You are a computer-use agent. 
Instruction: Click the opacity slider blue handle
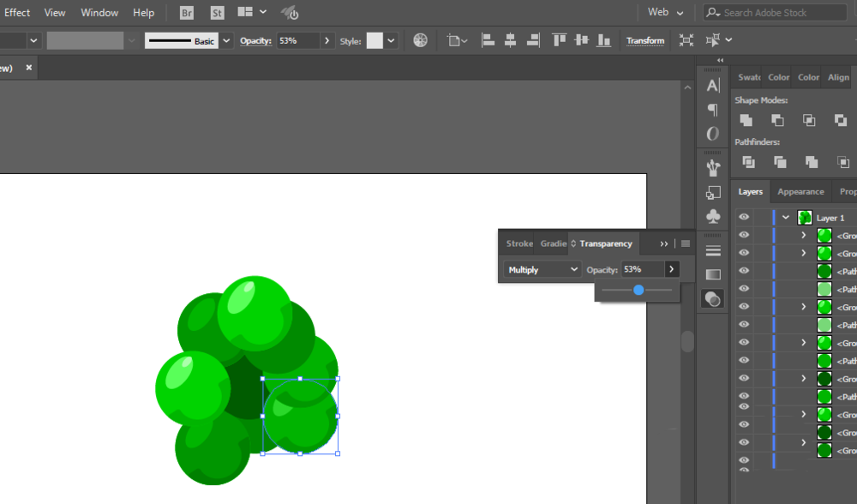(638, 291)
